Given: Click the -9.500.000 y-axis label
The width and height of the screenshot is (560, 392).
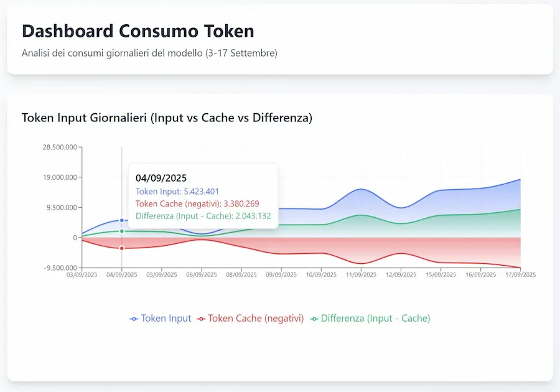Looking at the screenshot, I should click(x=58, y=268).
